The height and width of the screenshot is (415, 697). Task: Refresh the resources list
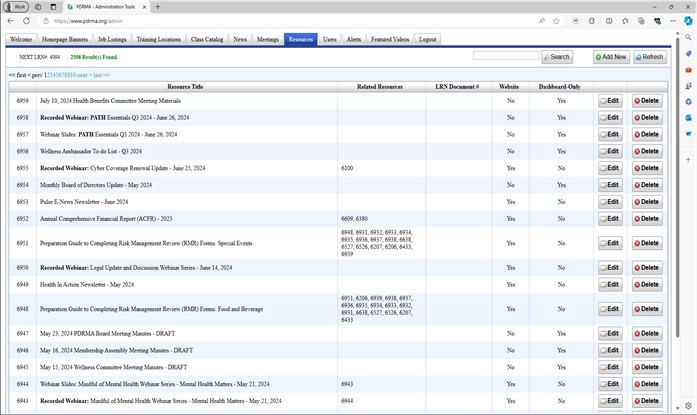click(x=649, y=57)
